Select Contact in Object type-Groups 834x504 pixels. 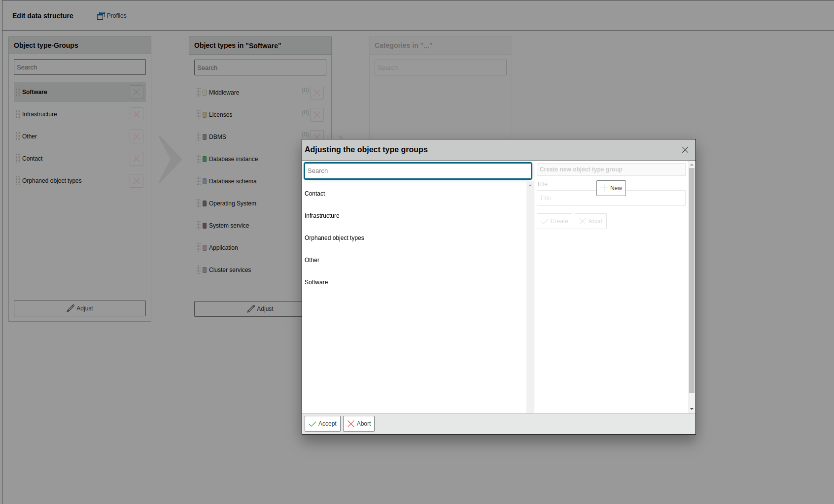click(x=80, y=159)
